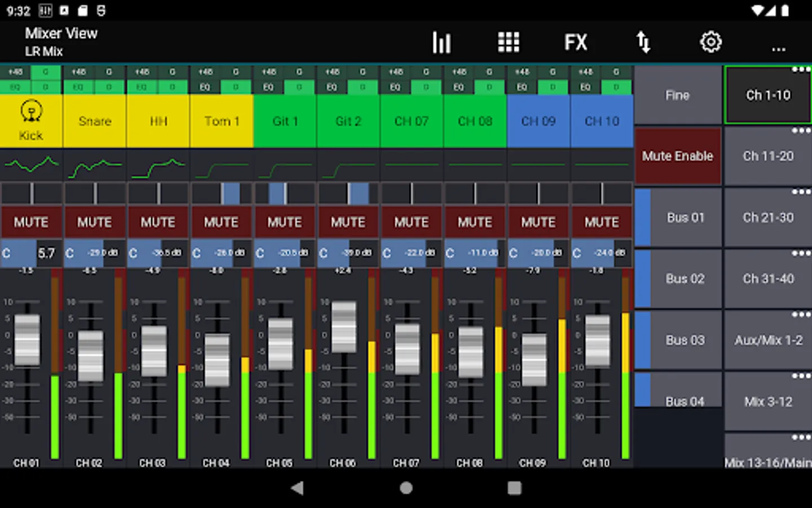Mute the Tom 1 channel
Screen dimensions: 812x508
click(x=222, y=222)
